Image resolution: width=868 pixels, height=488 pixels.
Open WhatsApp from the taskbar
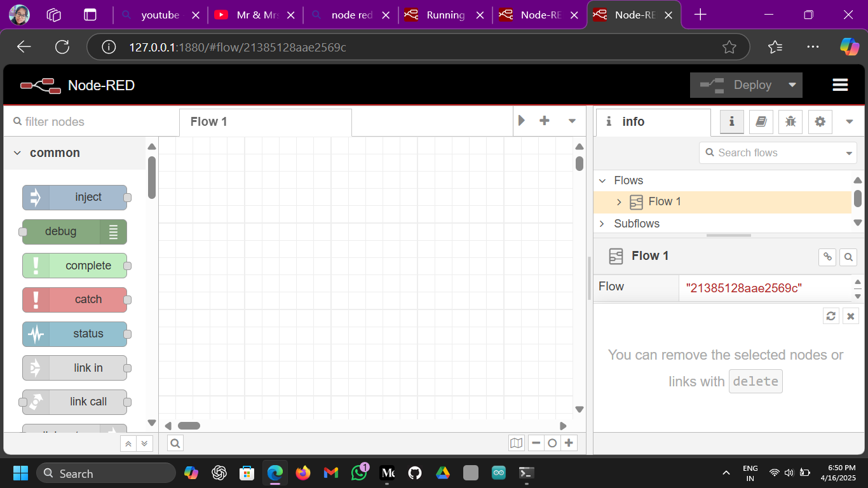pos(360,473)
